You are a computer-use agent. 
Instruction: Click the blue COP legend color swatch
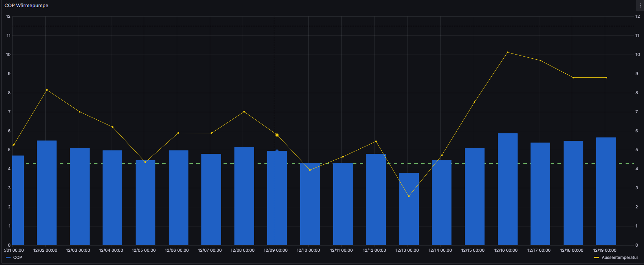pos(9,257)
